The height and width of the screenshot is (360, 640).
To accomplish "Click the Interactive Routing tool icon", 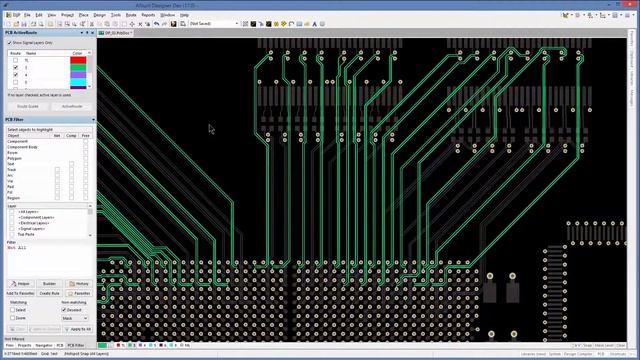I will pos(253,24).
